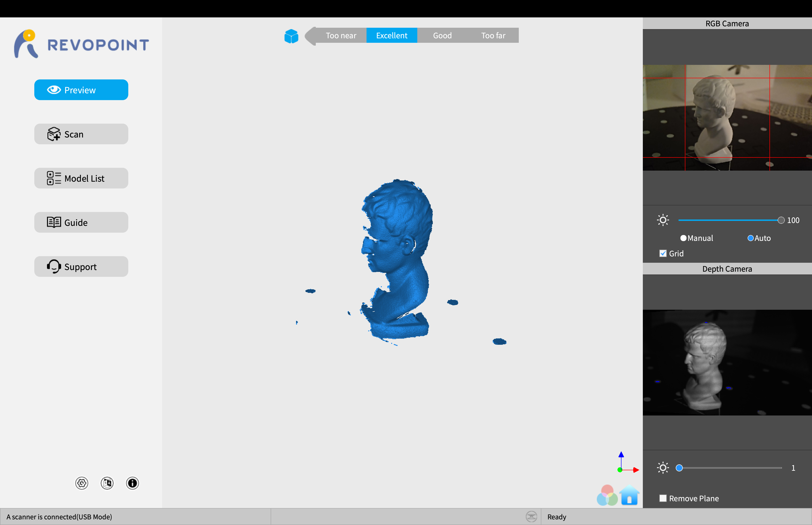812x525 pixels.
Task: Click the Support button
Action: (x=81, y=266)
